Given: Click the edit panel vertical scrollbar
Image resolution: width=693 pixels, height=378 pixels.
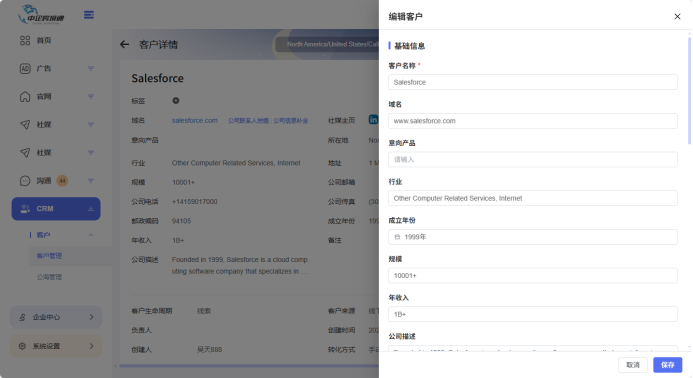Looking at the screenshot, I should (x=689, y=91).
